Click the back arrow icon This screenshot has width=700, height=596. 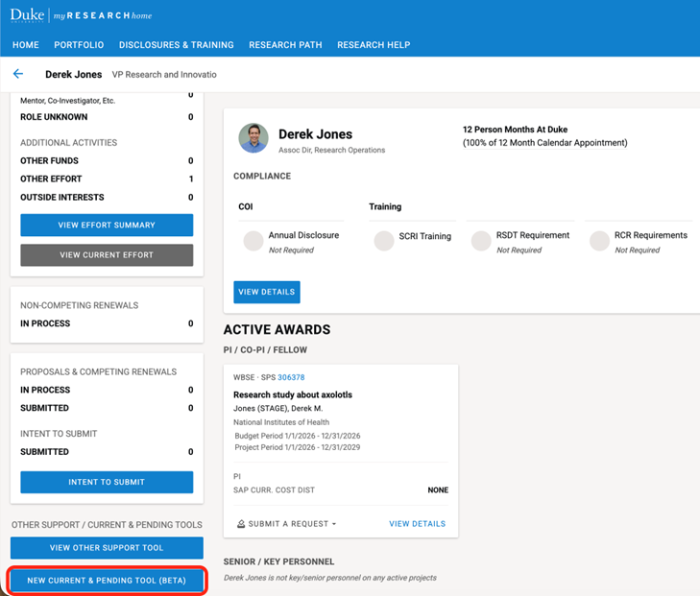17,74
